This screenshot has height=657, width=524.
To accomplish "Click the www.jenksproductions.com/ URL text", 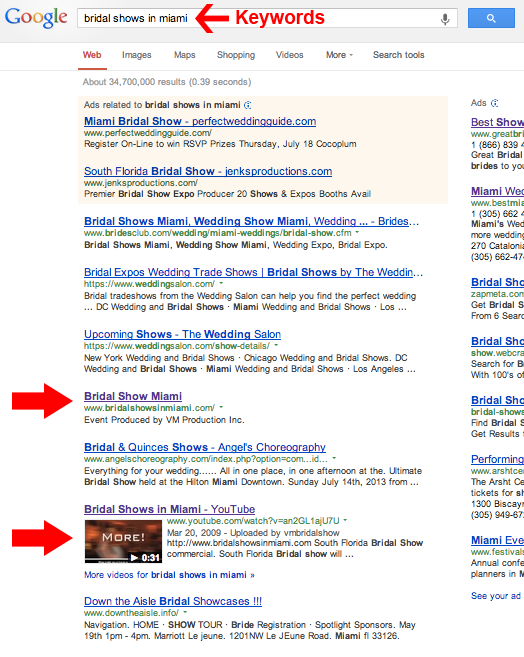I will pos(141,183).
